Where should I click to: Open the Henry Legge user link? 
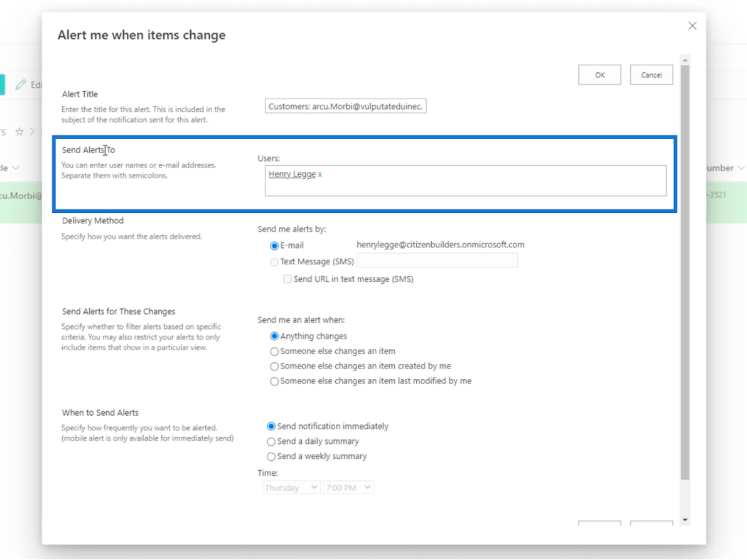pos(292,174)
